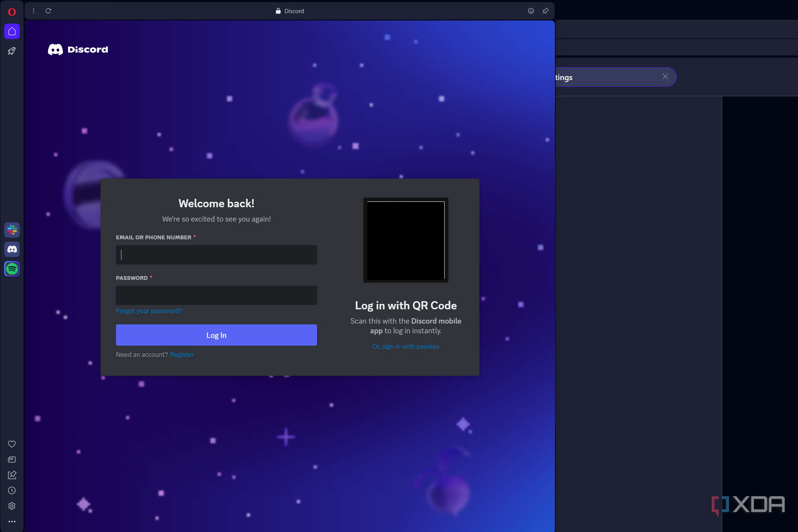Open Spotify player in sidebar

point(12,269)
